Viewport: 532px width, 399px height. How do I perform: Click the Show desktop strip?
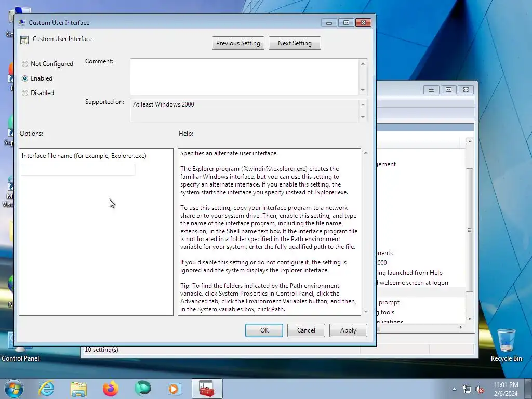(x=528, y=389)
